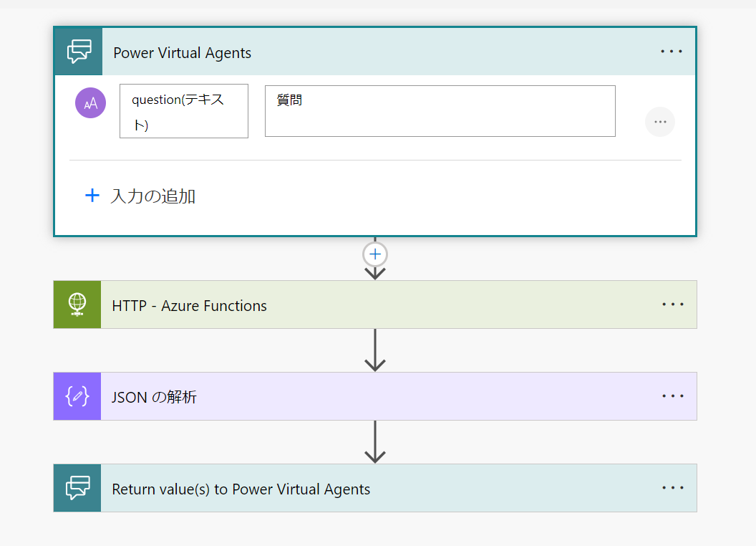Click the purple text input type icon
This screenshot has width=756, height=546.
point(91,103)
